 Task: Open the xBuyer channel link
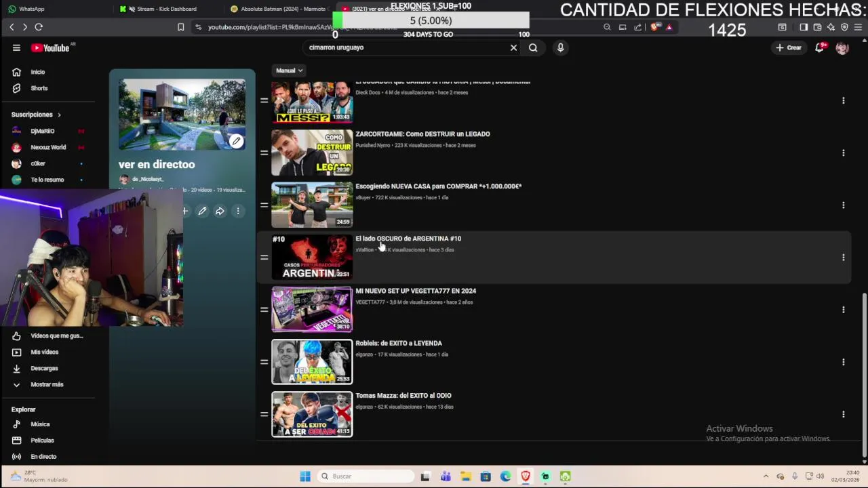(363, 198)
